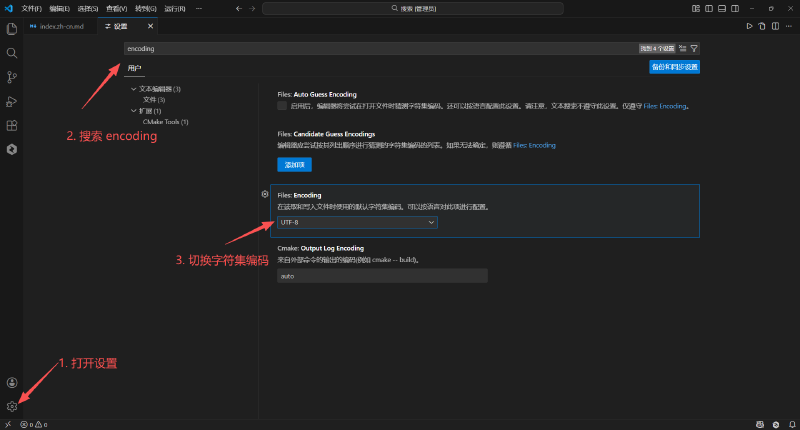Open the 转到(G) menu

(146, 9)
